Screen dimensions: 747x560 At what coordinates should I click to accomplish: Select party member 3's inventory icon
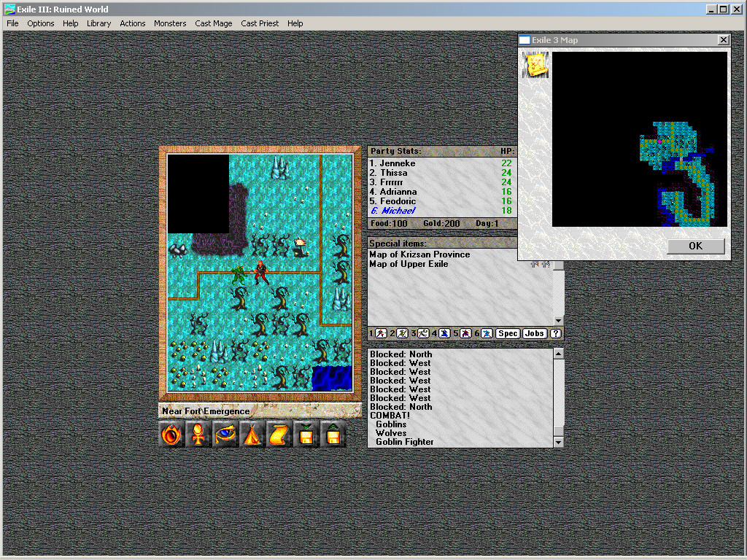[x=423, y=333]
